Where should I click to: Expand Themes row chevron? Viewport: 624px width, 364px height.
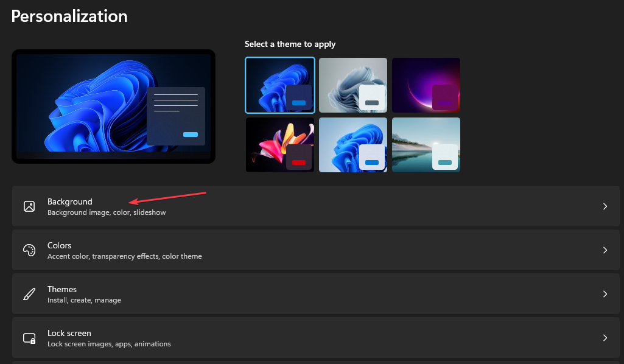(x=605, y=294)
